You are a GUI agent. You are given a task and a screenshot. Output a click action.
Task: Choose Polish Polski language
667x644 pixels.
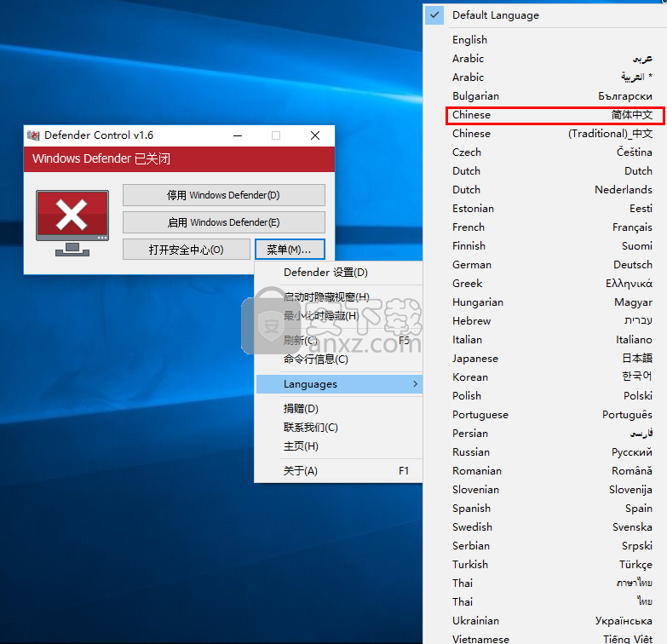coord(546,396)
